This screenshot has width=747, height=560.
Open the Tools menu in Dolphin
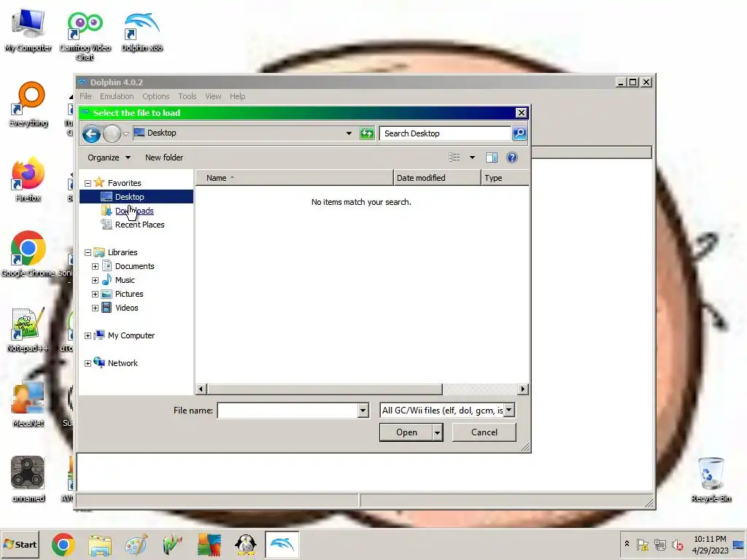pyautogui.click(x=187, y=96)
